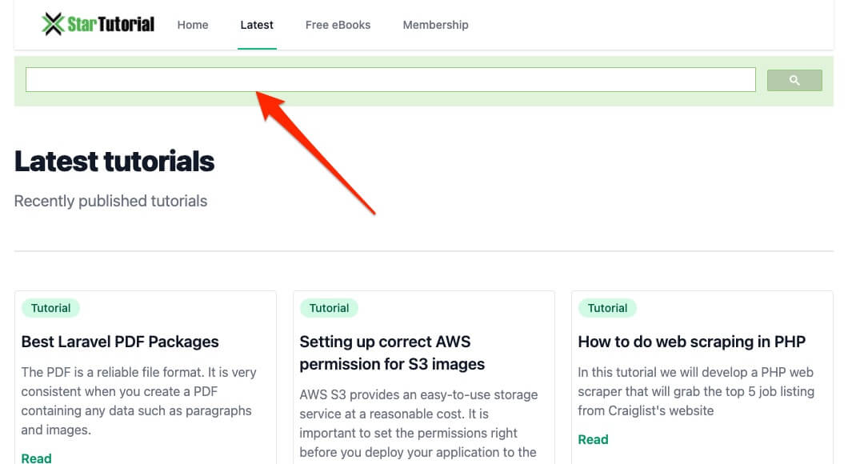Click Tutorial tag on AWS S3 card
Viewport: 868px width, 464px height.
click(329, 309)
